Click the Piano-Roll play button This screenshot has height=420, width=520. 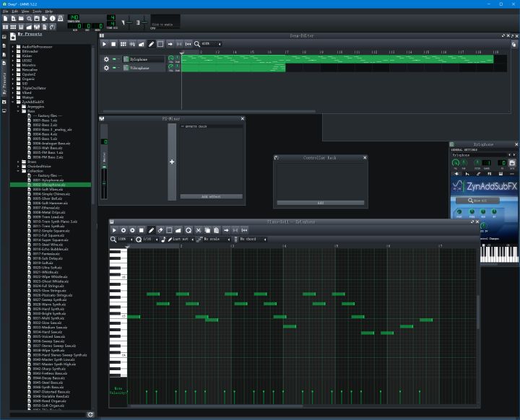tap(114, 230)
